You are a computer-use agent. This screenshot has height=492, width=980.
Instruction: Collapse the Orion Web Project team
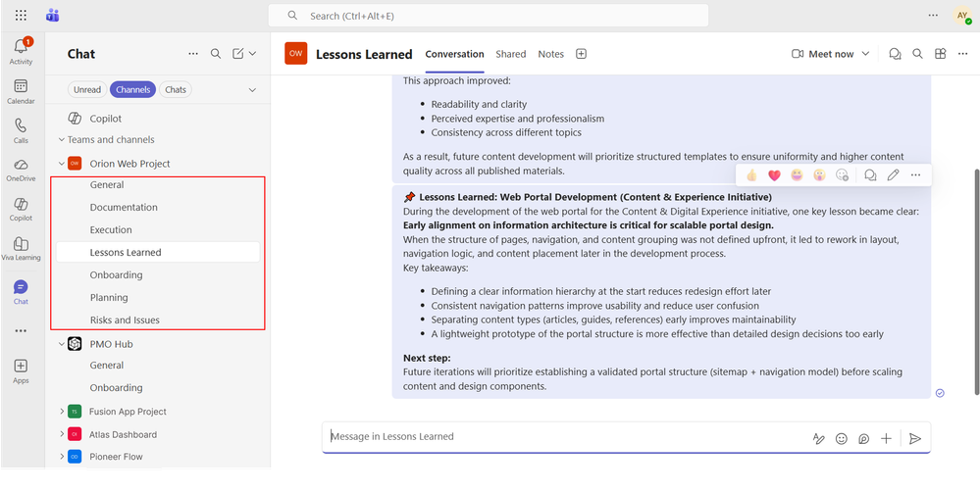click(x=61, y=164)
